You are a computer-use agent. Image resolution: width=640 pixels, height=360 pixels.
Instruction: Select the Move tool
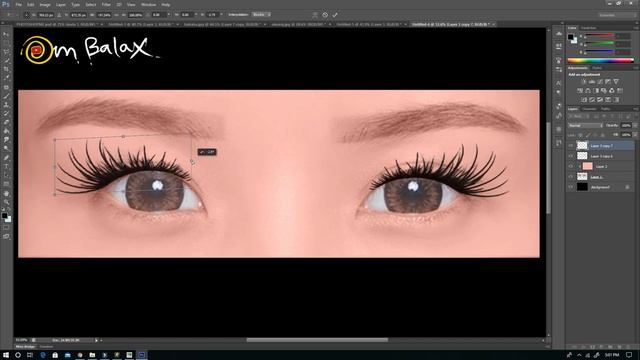6,34
